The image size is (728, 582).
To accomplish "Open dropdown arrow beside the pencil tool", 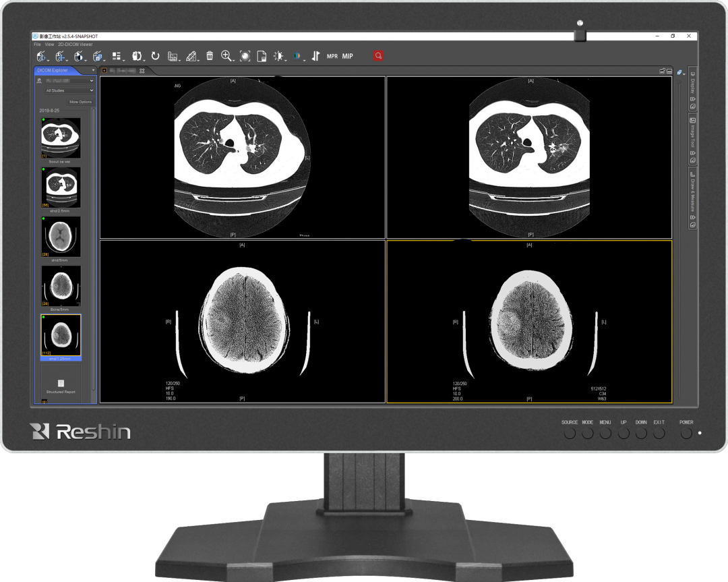I will pos(198,60).
